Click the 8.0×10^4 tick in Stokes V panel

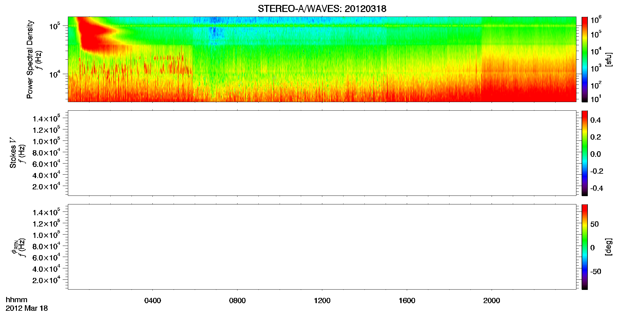point(46,152)
